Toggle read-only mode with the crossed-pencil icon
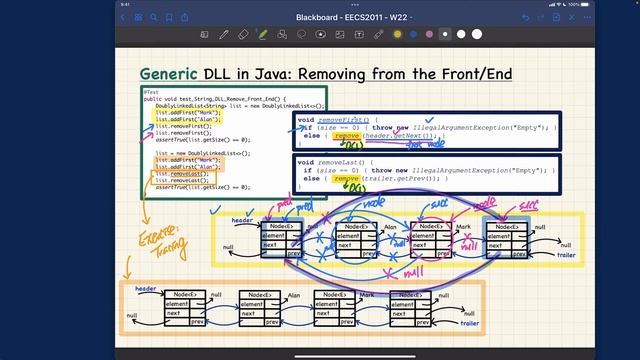 (x=572, y=18)
